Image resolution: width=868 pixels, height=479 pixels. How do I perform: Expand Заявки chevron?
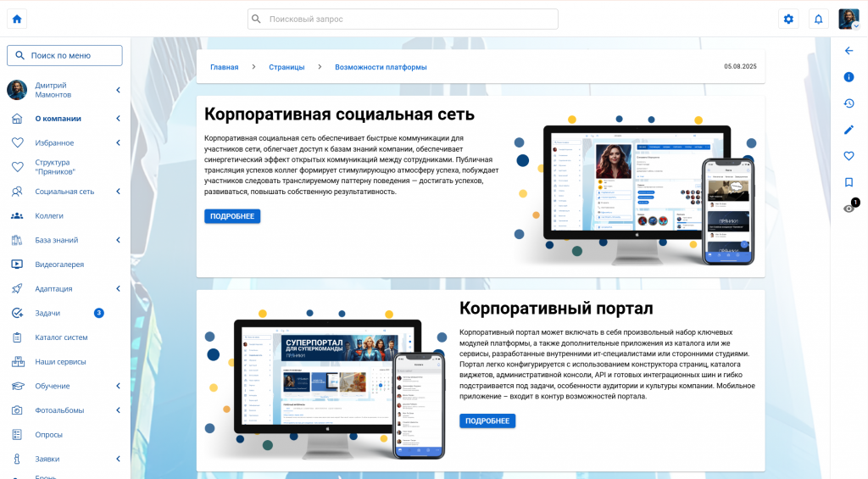pyautogui.click(x=118, y=459)
